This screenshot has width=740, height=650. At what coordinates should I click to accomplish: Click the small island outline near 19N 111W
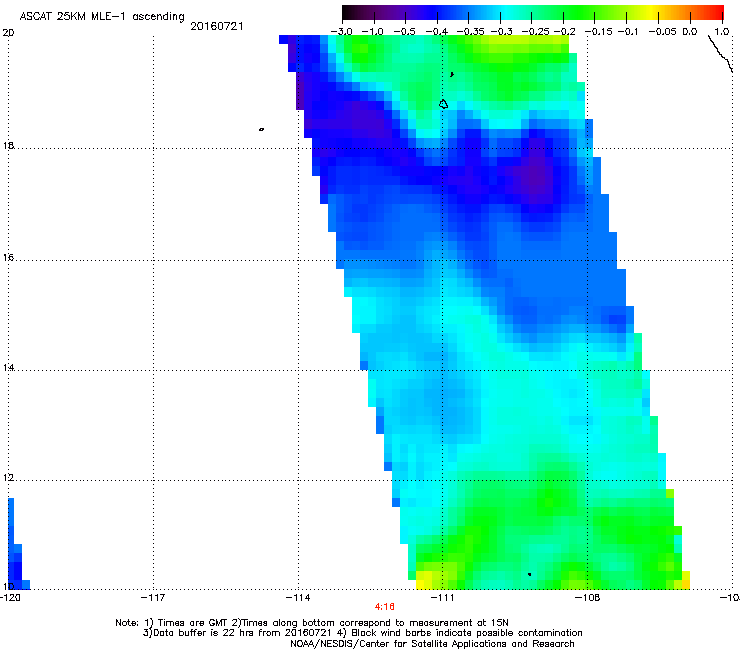click(x=443, y=104)
